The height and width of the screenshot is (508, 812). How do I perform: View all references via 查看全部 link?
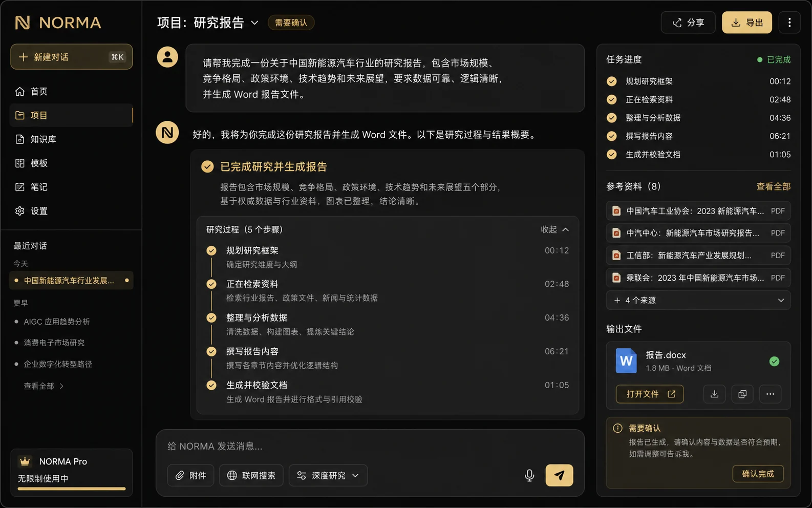click(x=774, y=186)
